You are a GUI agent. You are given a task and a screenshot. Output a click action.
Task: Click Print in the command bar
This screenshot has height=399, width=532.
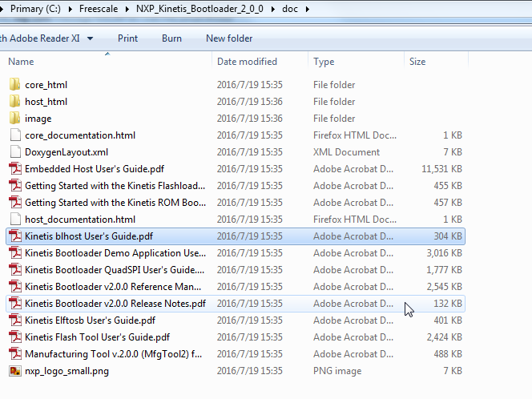coord(127,38)
